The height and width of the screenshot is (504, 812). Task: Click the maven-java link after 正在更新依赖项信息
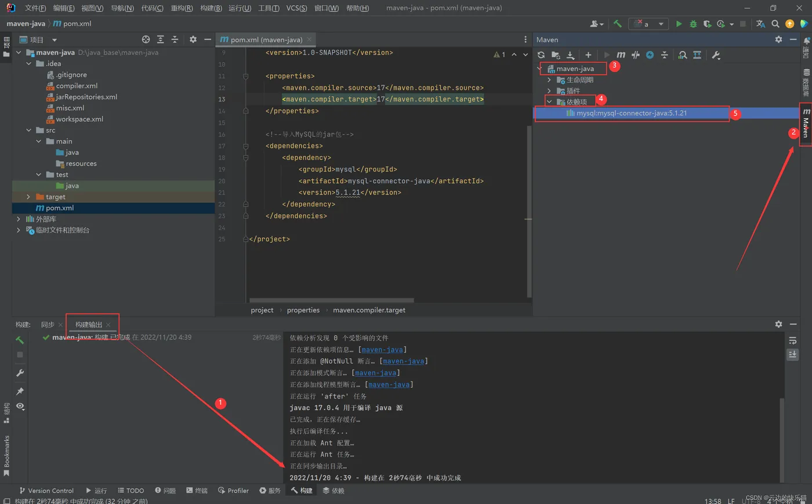point(382,350)
